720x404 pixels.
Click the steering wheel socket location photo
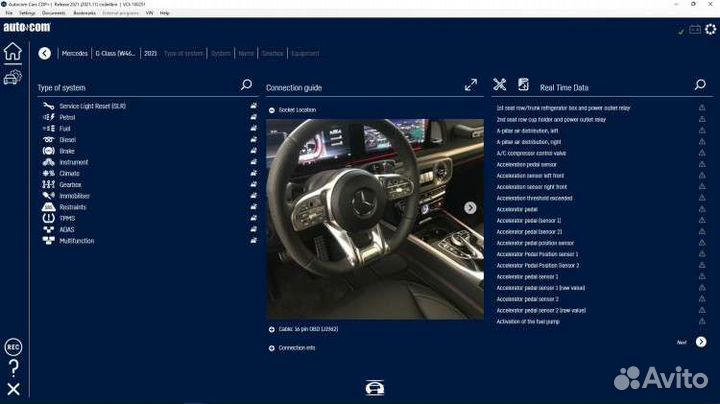point(375,219)
